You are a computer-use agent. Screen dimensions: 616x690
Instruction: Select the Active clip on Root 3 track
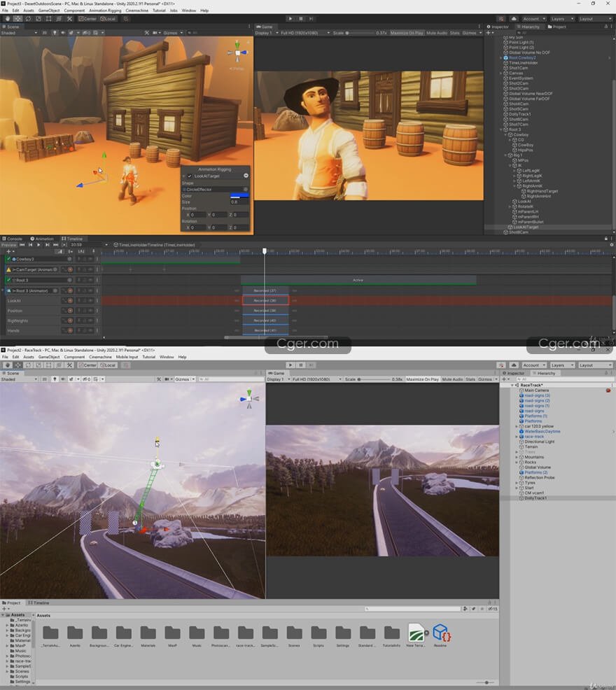[x=358, y=280]
